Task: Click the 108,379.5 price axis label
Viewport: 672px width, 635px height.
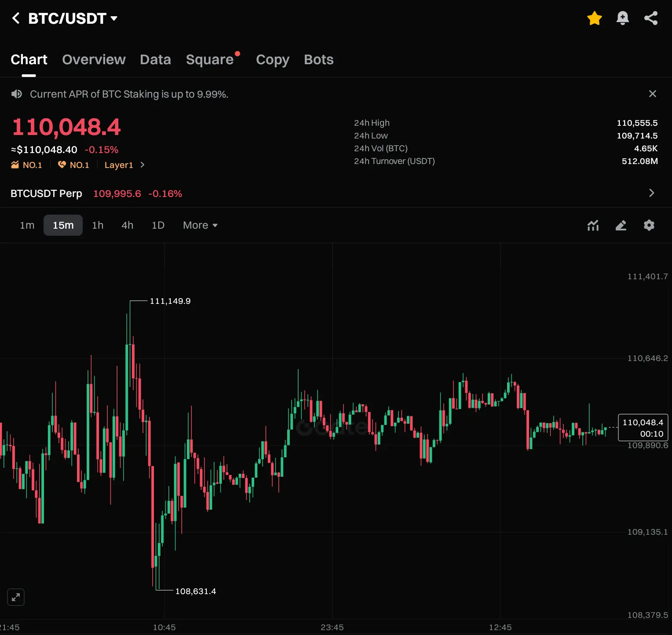Action: pos(647,615)
